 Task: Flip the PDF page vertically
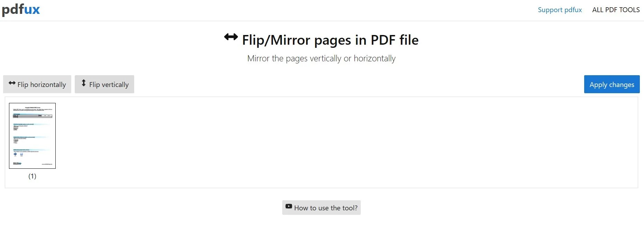pyautogui.click(x=104, y=84)
